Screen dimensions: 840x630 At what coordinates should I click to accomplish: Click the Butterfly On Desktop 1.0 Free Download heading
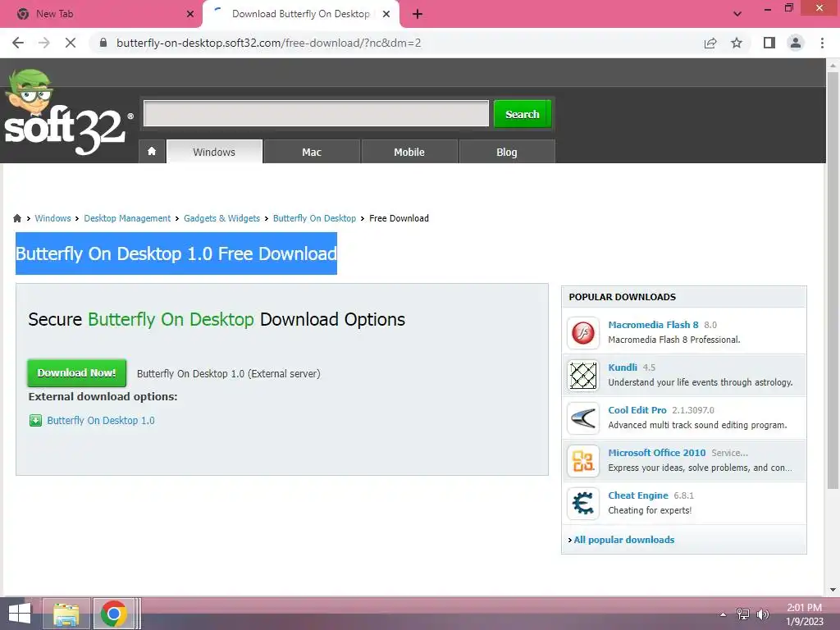176,253
